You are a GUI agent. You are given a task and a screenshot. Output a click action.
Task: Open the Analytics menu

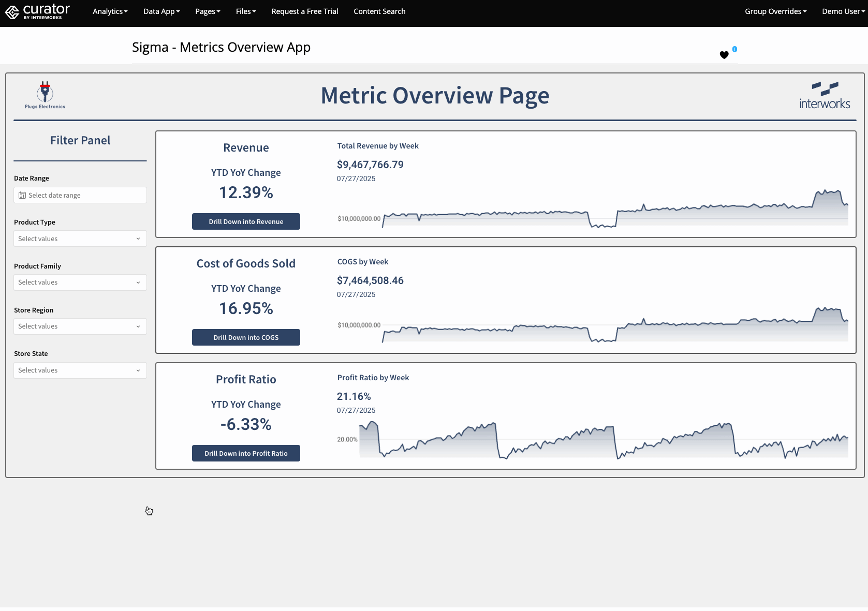pyautogui.click(x=110, y=11)
